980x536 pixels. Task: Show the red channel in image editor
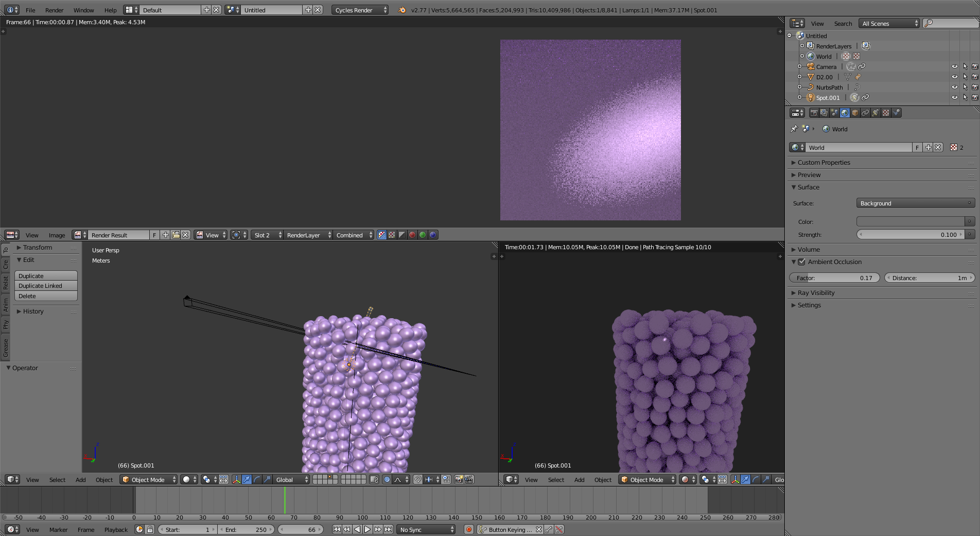click(412, 235)
